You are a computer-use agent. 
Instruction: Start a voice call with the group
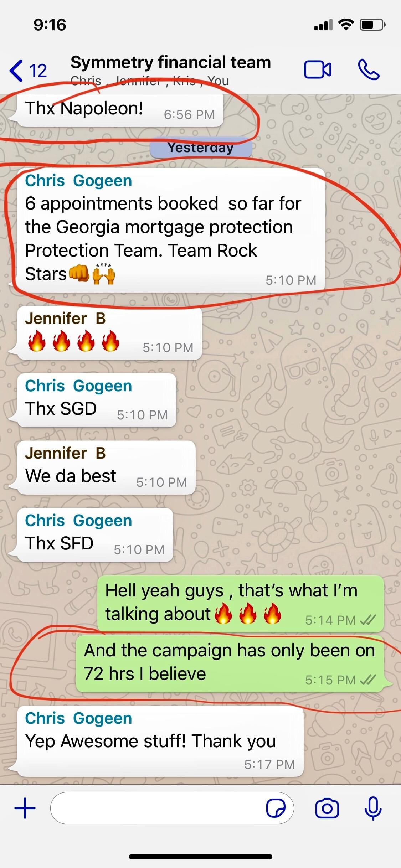coord(369,69)
